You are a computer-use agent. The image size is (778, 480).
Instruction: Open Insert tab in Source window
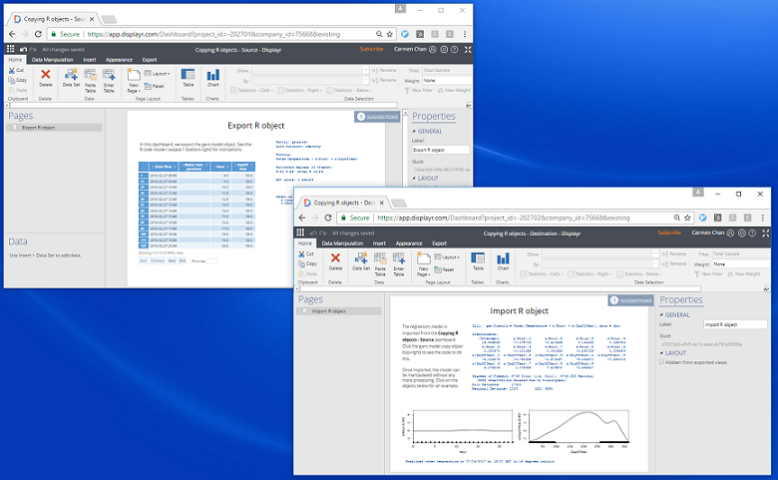(89, 60)
